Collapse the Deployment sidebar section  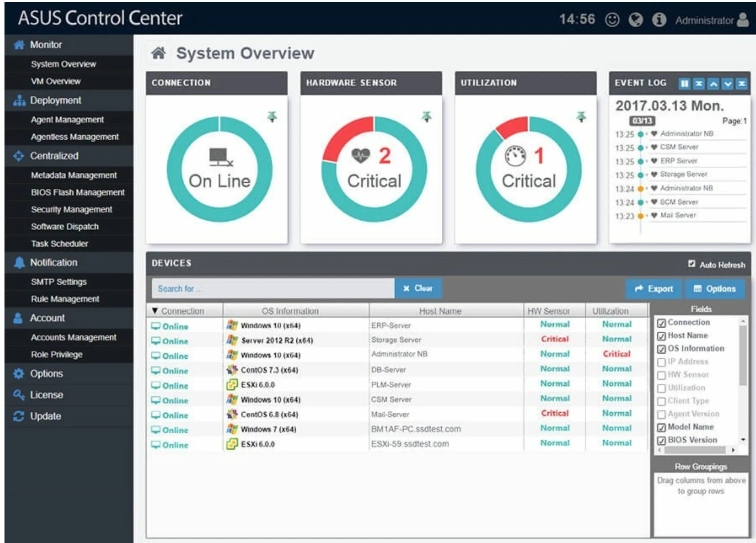tap(55, 100)
